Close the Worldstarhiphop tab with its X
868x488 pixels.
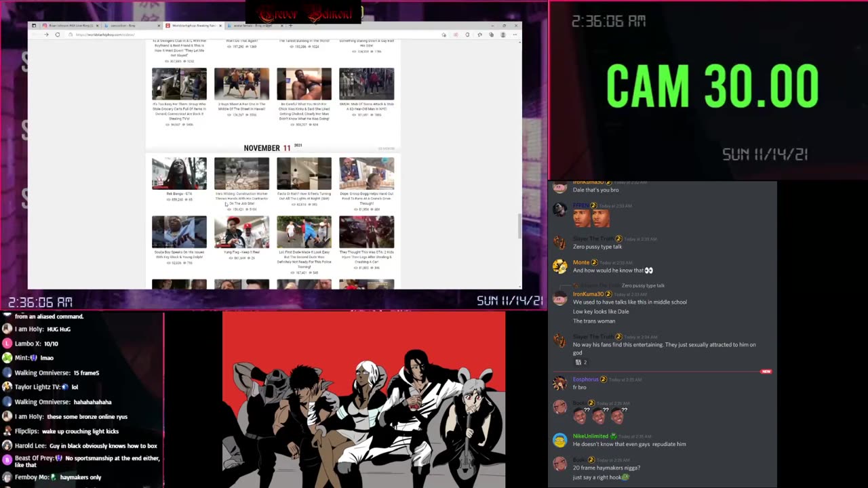click(x=220, y=26)
